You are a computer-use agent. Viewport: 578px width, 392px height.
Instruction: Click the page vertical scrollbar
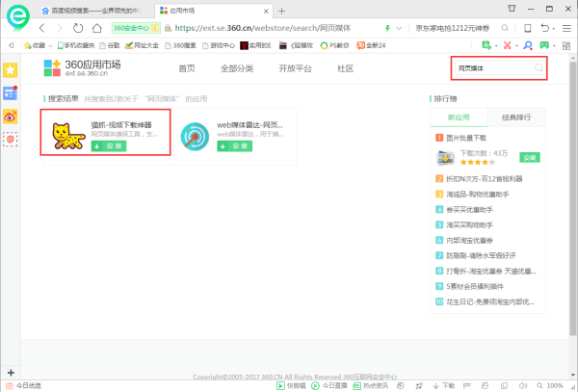pos(573,199)
